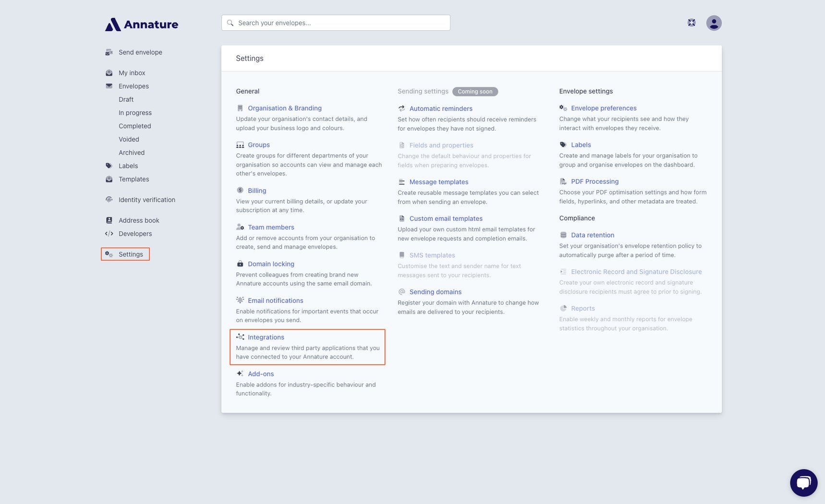
Task: Open Templates via its sidebar icon
Action: [x=108, y=179]
